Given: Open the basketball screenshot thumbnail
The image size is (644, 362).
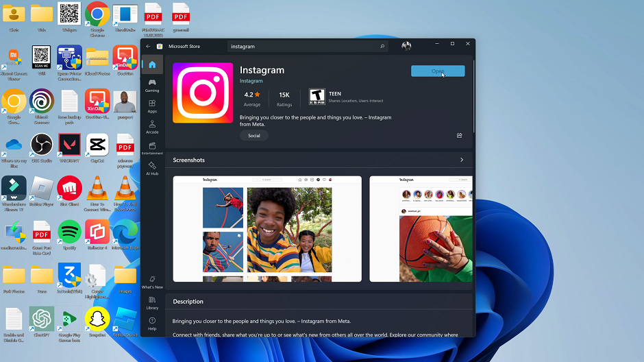Looking at the screenshot, I should tap(421, 229).
